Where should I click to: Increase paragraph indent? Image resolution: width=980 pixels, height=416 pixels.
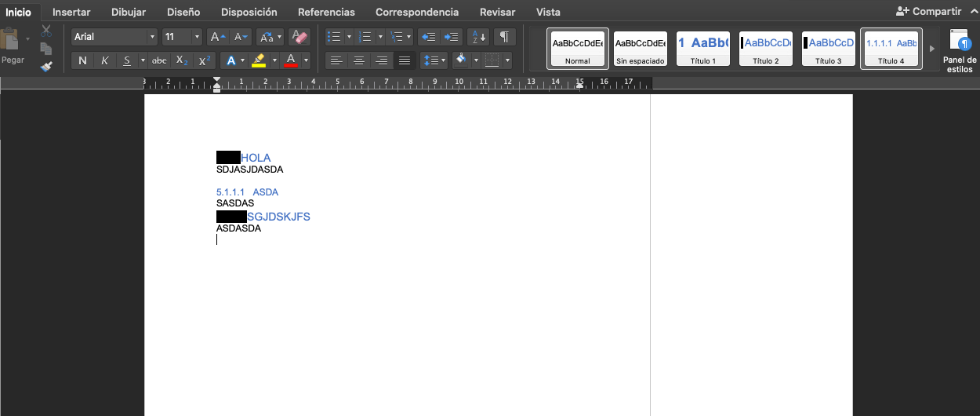point(451,37)
